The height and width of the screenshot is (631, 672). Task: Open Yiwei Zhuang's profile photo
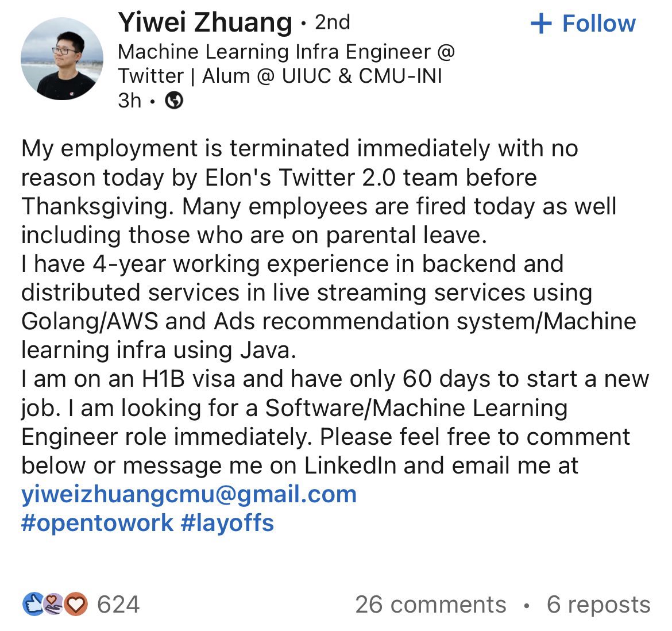(x=61, y=59)
